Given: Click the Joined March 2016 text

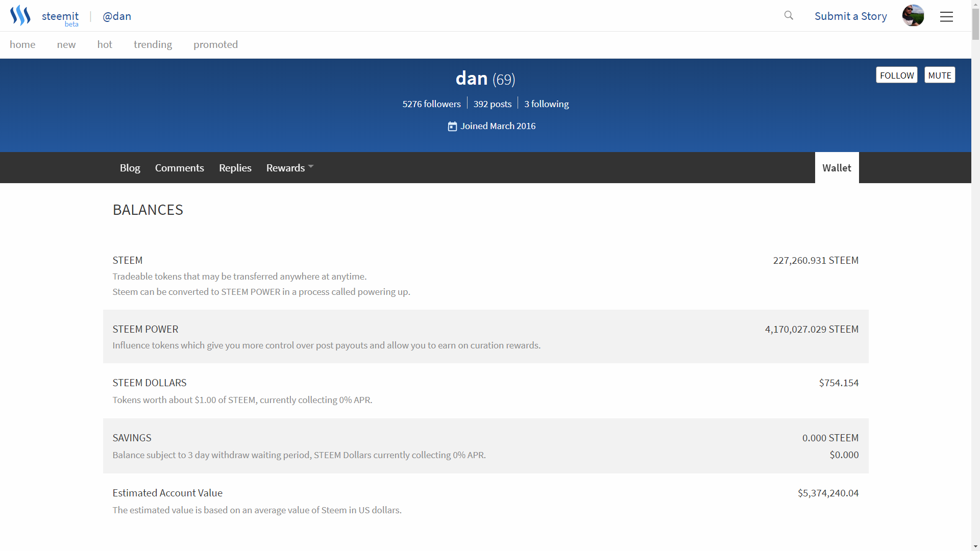Looking at the screenshot, I should (x=498, y=126).
